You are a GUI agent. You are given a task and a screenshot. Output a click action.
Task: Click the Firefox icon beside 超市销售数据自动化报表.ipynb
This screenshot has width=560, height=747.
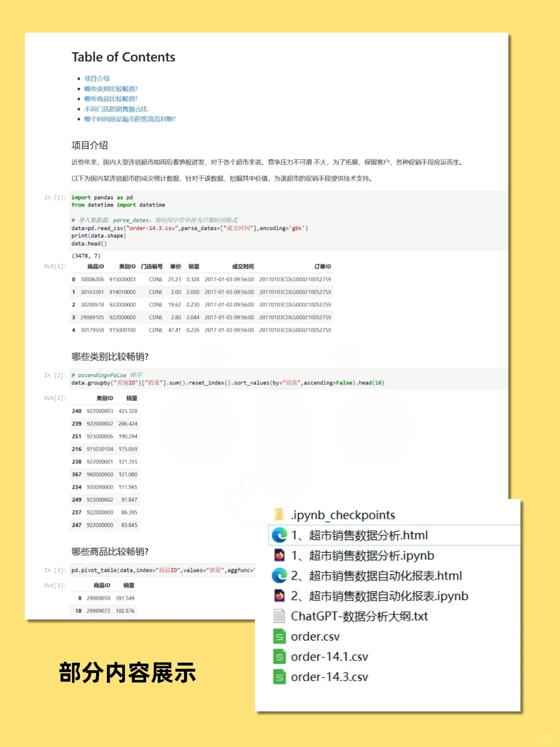(279, 596)
